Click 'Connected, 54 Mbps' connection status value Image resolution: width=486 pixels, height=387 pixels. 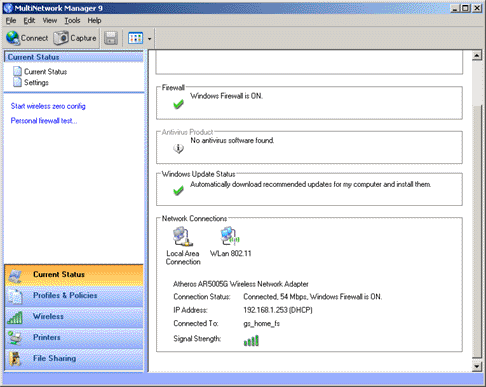(x=312, y=297)
